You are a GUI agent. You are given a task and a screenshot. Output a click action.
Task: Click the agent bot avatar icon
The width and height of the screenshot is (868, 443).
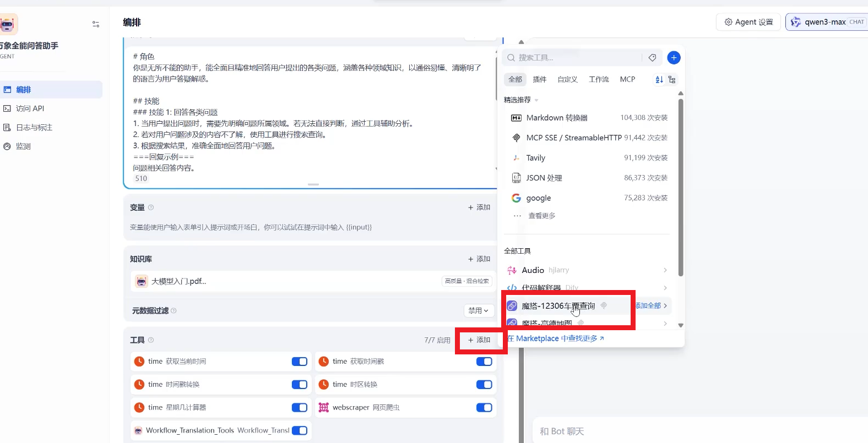(x=8, y=24)
